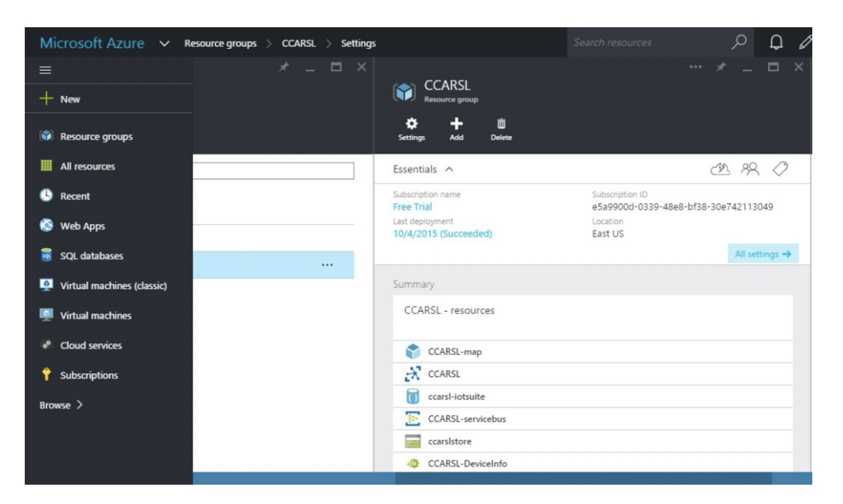
Task: Select All resources in the sidebar
Action: [88, 166]
